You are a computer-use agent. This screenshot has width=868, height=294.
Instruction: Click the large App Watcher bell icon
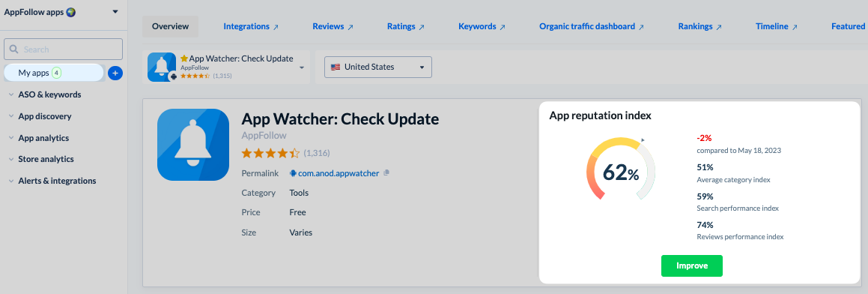(x=193, y=145)
